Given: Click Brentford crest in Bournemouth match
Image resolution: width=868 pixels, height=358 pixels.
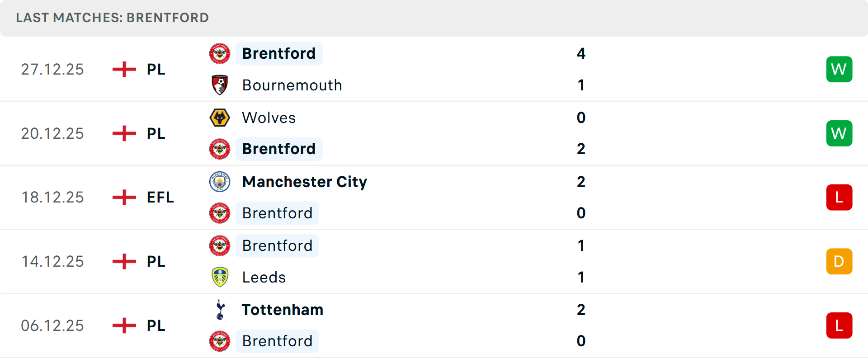Looking at the screenshot, I should point(220,53).
